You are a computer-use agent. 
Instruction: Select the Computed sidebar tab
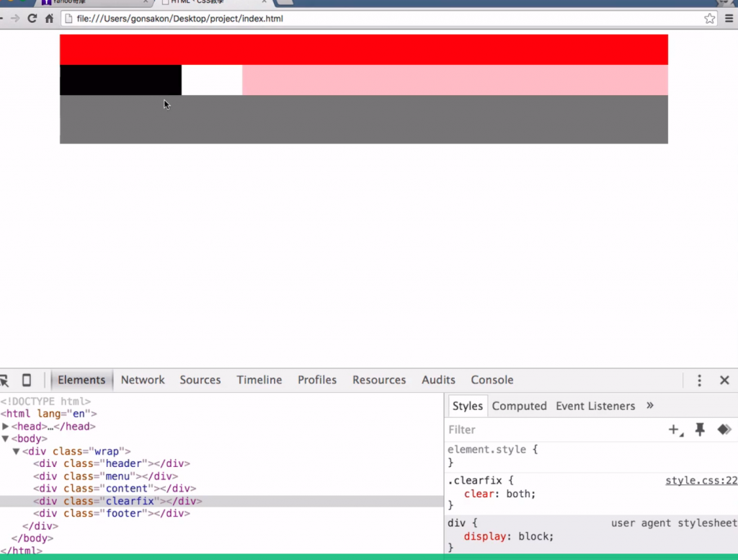(x=519, y=406)
